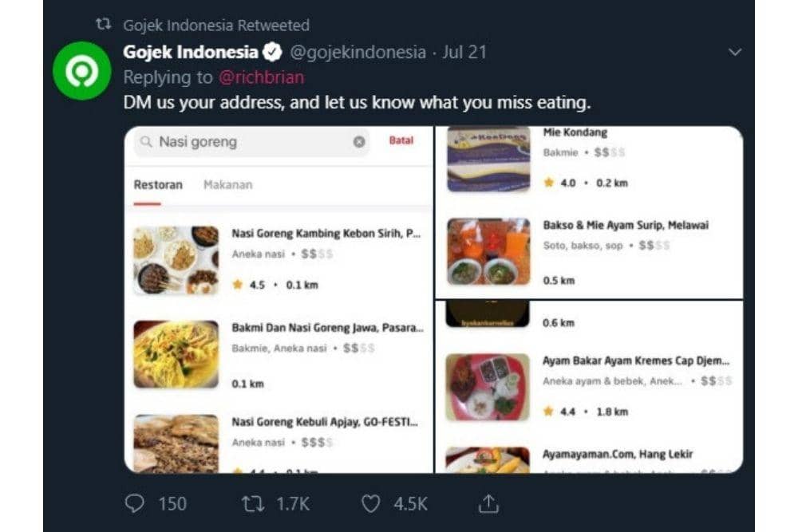
Task: Click the verified badge beside Gojek Indonesia
Action: (271, 52)
